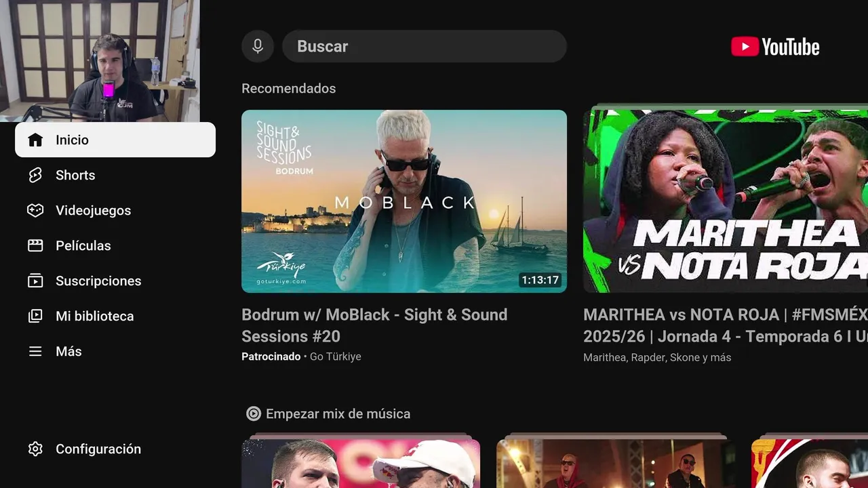
Task: Select the Suscripciones menu label
Action: 98,281
